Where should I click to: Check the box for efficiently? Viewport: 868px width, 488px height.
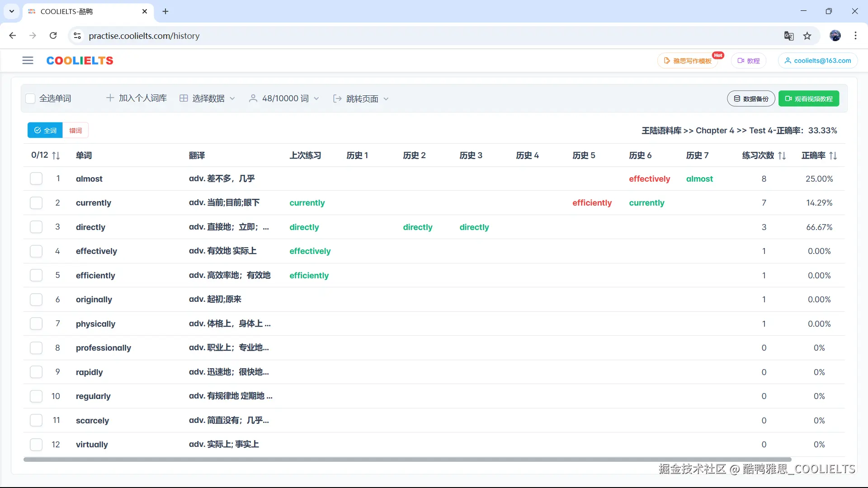(36, 275)
